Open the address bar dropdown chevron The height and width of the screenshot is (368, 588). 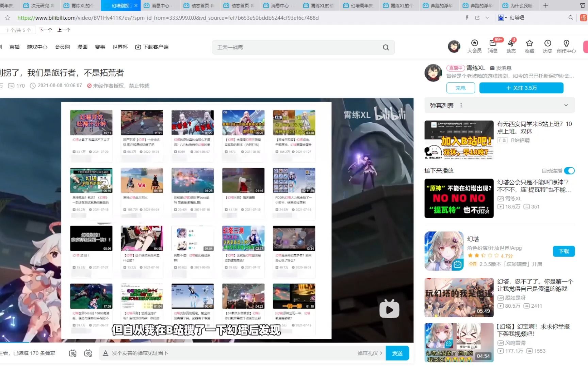pyautogui.click(x=487, y=18)
